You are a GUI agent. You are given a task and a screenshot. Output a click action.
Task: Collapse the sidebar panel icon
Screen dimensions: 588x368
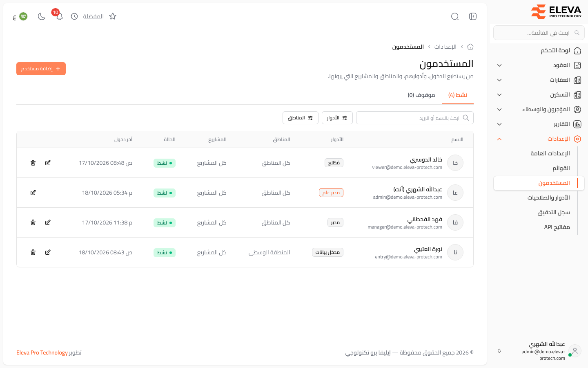473,16
